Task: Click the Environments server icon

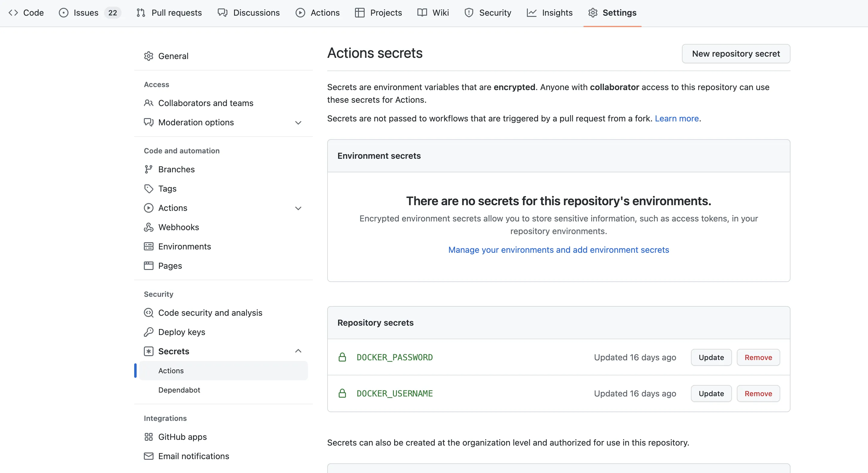Action: point(148,246)
